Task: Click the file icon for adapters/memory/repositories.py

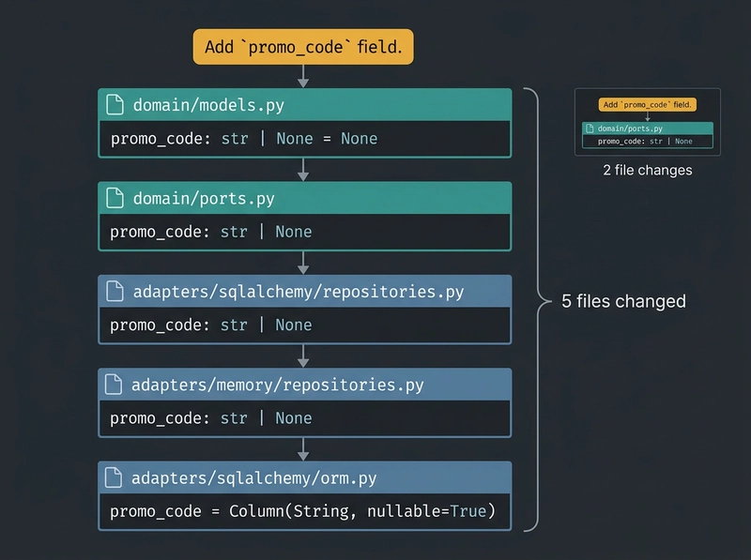Action: tap(115, 385)
